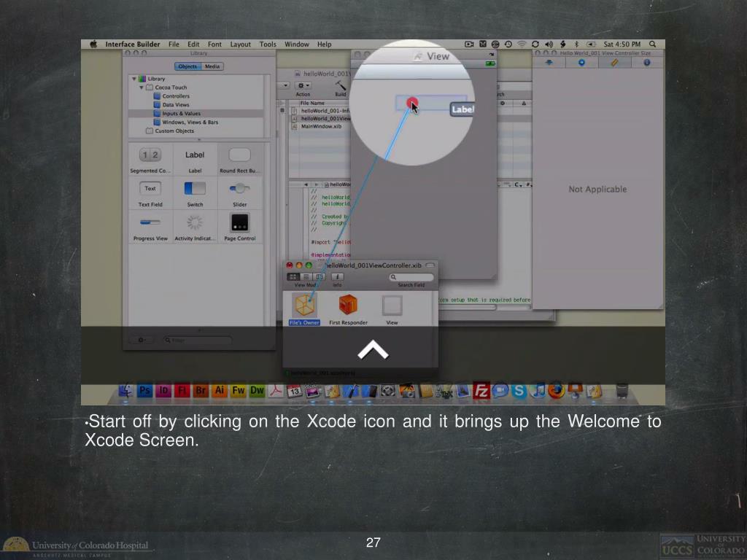Image resolution: width=747 pixels, height=560 pixels.
Task: Select File's Owner cube icon
Action: click(304, 306)
